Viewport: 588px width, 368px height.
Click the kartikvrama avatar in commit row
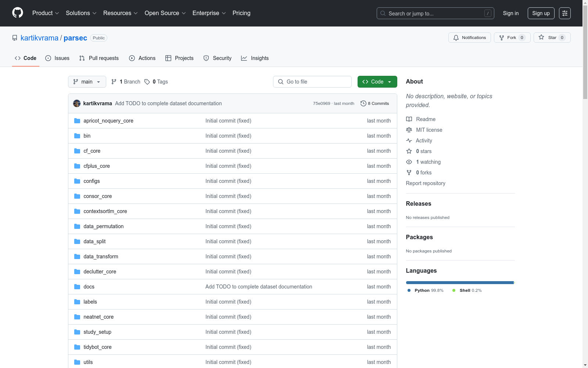[77, 103]
